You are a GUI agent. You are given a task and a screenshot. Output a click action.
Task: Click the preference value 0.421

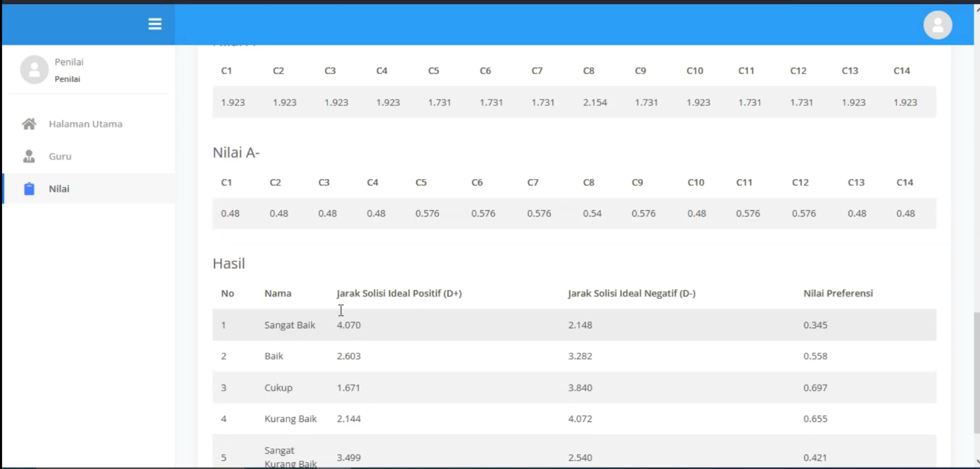point(815,457)
